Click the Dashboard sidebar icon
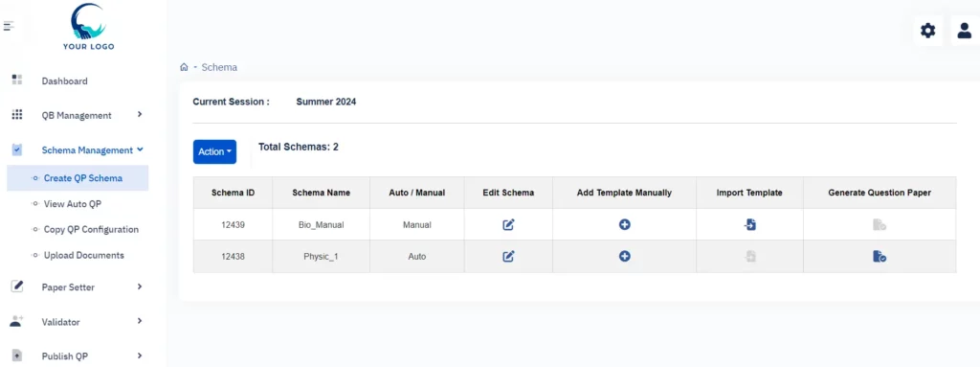Viewport: 980px width, 367px height. click(17, 80)
